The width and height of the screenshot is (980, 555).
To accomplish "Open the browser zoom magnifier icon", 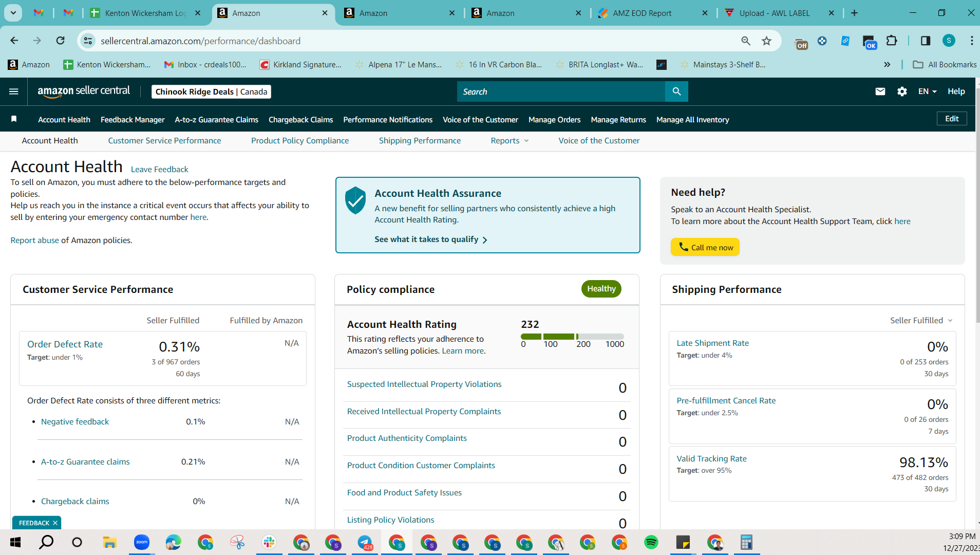I will 746,41.
